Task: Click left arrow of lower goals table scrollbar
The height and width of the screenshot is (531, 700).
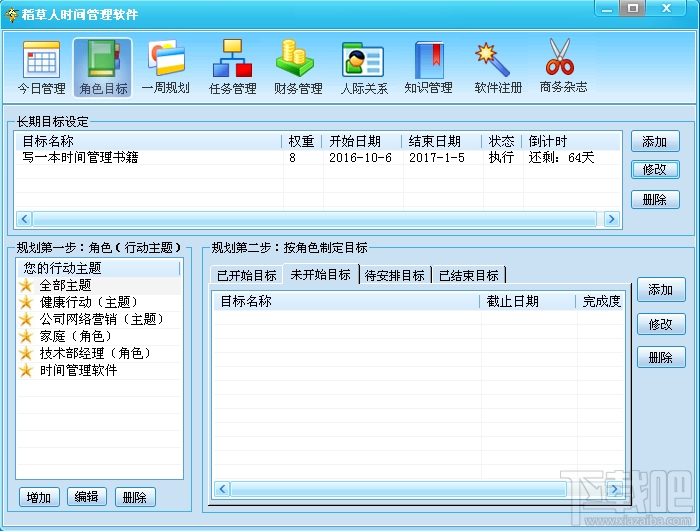Action: (222, 489)
